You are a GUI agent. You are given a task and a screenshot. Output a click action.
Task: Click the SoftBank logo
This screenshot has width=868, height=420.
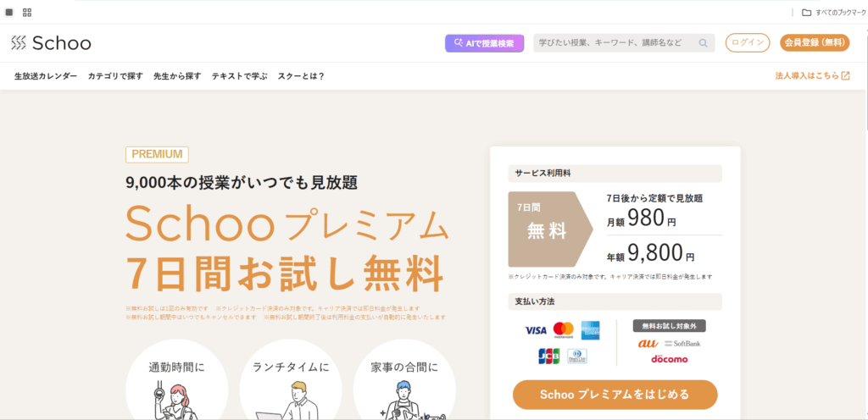click(682, 344)
